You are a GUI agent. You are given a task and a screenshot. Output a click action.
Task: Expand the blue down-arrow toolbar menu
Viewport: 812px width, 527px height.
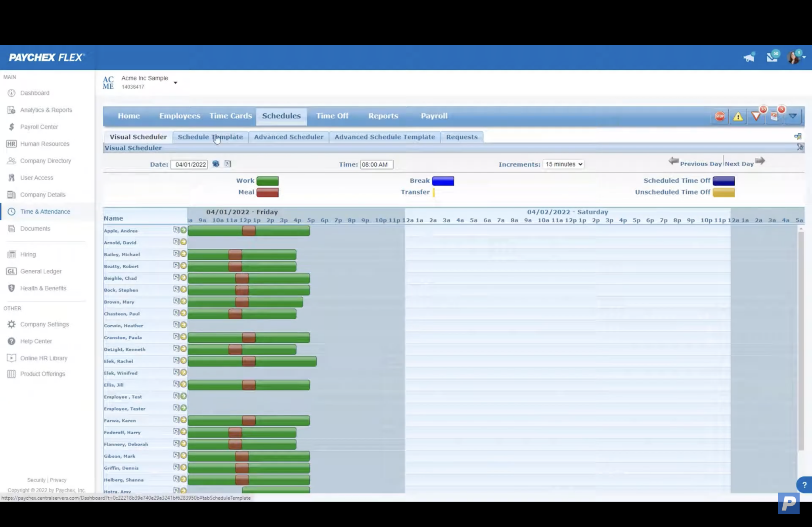(x=793, y=116)
